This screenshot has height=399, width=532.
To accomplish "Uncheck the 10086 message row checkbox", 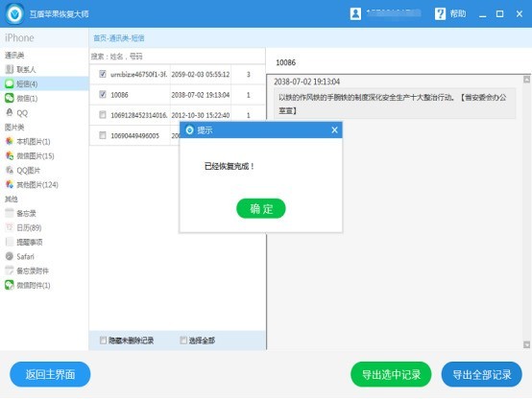I will click(103, 94).
